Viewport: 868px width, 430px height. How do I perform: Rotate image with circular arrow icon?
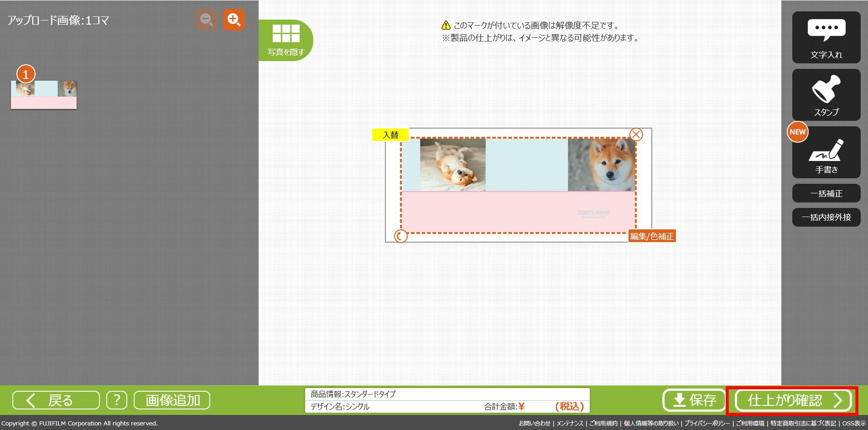(x=400, y=236)
